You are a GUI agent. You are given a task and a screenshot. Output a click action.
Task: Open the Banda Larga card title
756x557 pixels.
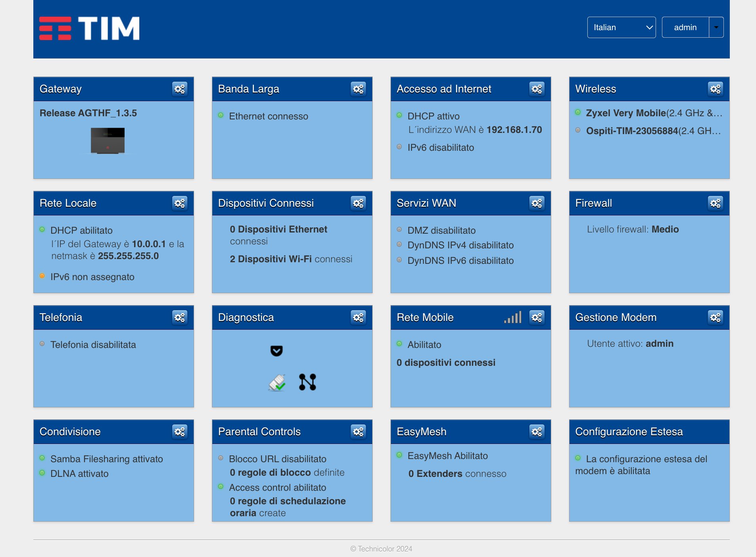(249, 89)
